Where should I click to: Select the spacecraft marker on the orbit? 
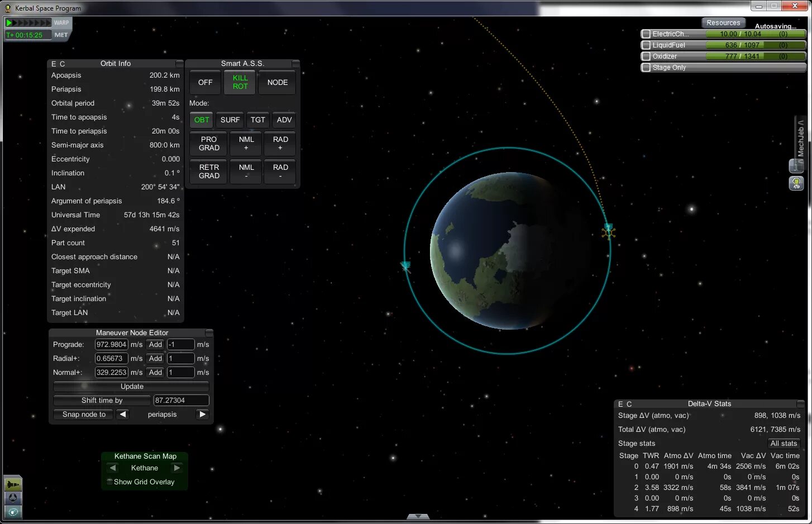pos(608,231)
